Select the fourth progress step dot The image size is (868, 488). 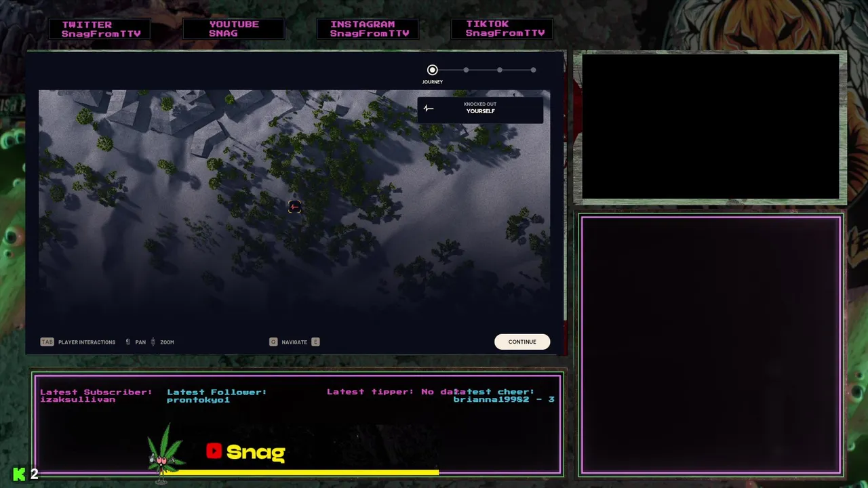(533, 70)
